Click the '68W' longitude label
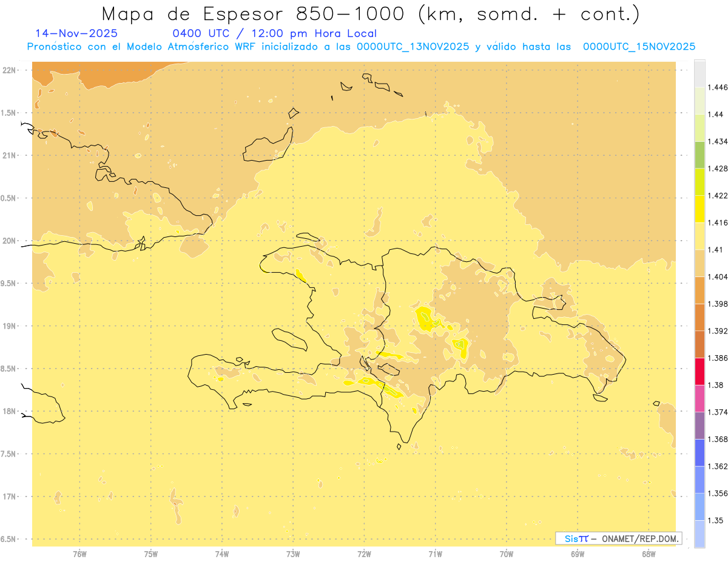 point(649,554)
